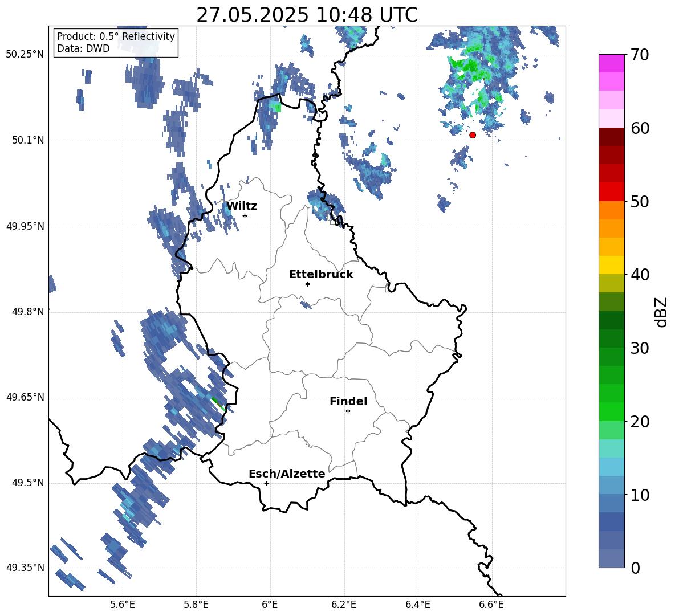Click the 49.8°N latitude label

click(28, 312)
